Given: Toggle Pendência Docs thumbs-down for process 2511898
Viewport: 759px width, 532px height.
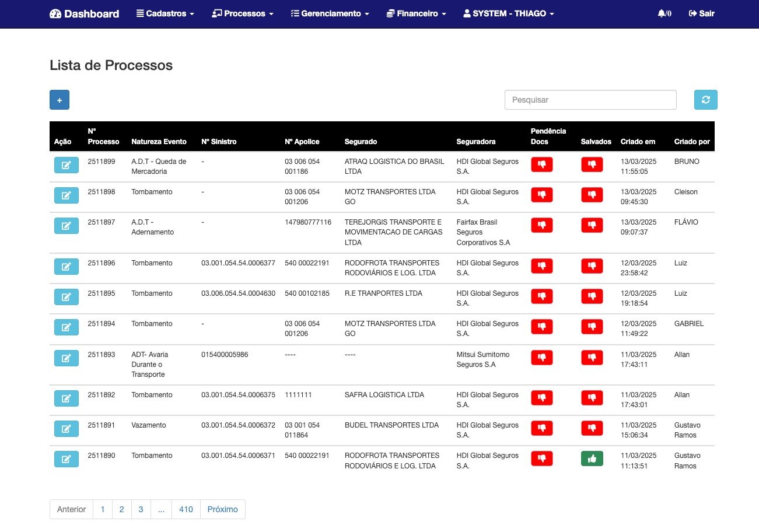Looking at the screenshot, I should click(541, 195).
